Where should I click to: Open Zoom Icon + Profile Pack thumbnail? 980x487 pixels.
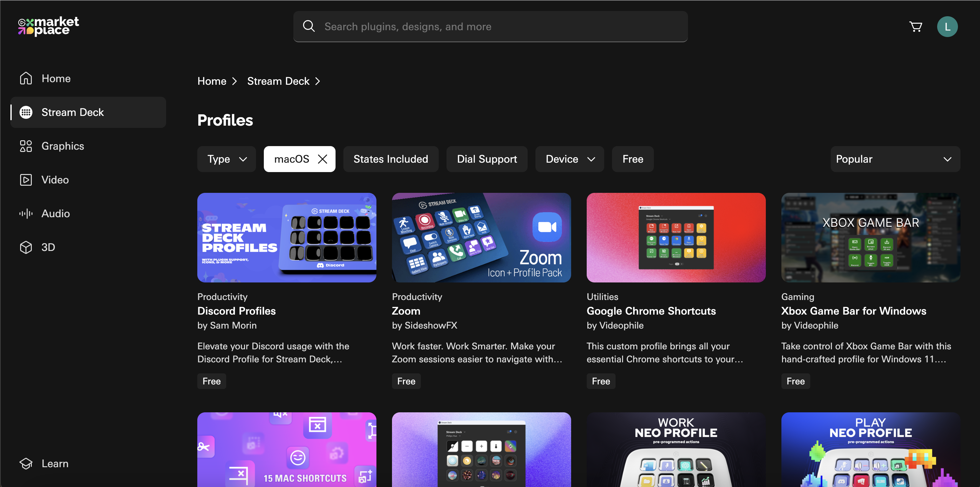pyautogui.click(x=481, y=237)
